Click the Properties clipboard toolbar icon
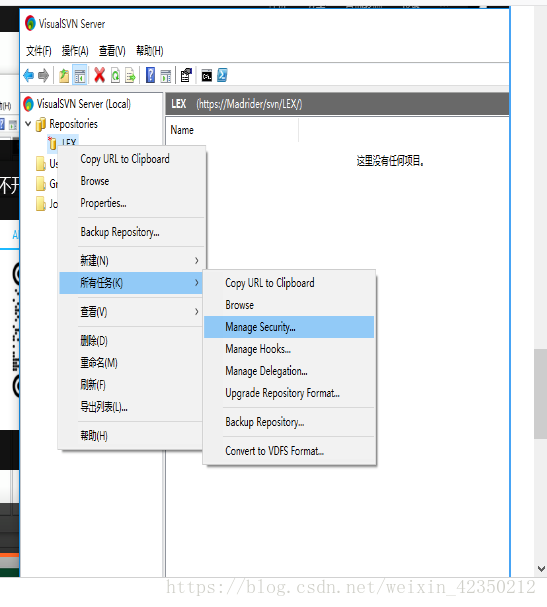This screenshot has height=607, width=547. [x=186, y=75]
